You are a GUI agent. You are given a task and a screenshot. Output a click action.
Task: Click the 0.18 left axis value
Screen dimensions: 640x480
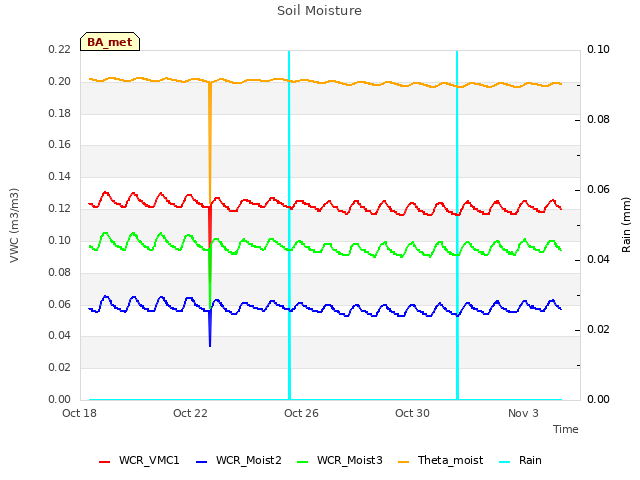coord(60,113)
